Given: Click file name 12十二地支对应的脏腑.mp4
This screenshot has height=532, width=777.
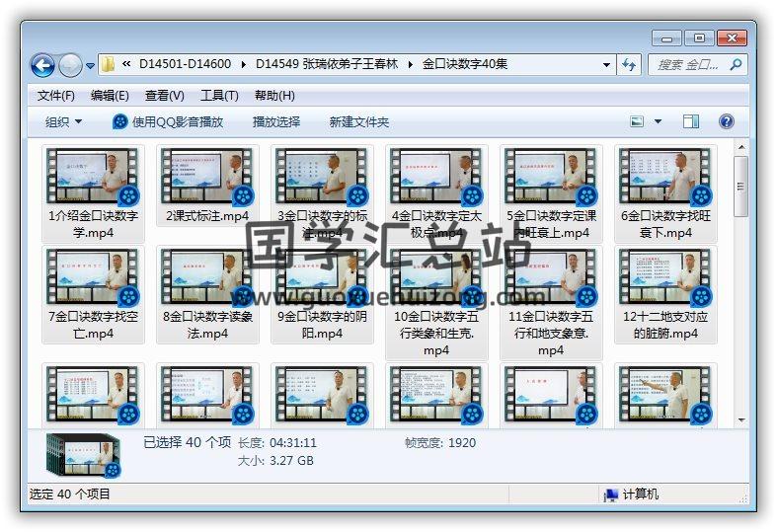Looking at the screenshot, I should click(x=665, y=325).
